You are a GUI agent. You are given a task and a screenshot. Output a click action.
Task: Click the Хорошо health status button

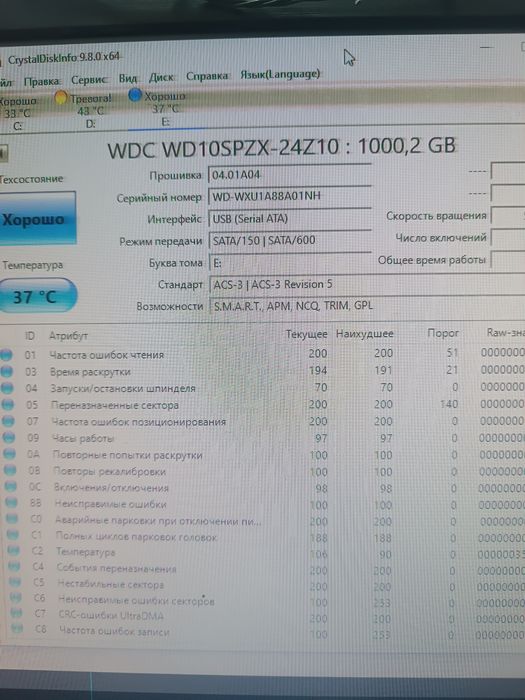[x=36, y=219]
